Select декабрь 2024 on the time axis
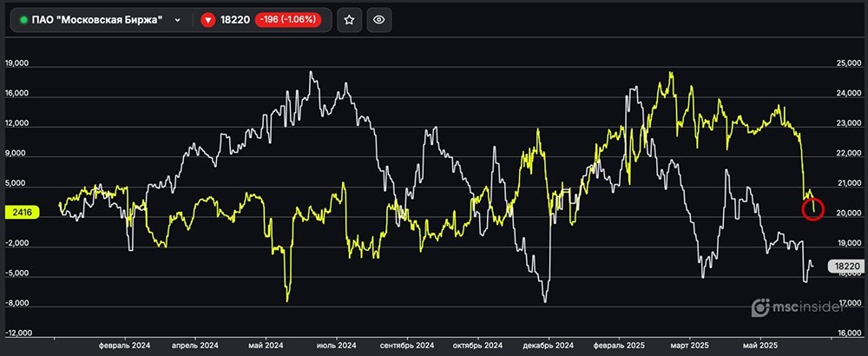868x356 pixels. coord(548,345)
